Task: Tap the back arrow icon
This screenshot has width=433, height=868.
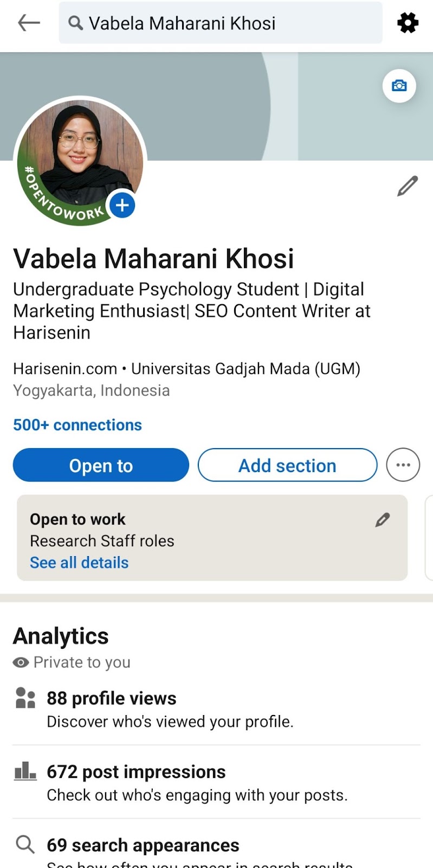Action: point(29,23)
